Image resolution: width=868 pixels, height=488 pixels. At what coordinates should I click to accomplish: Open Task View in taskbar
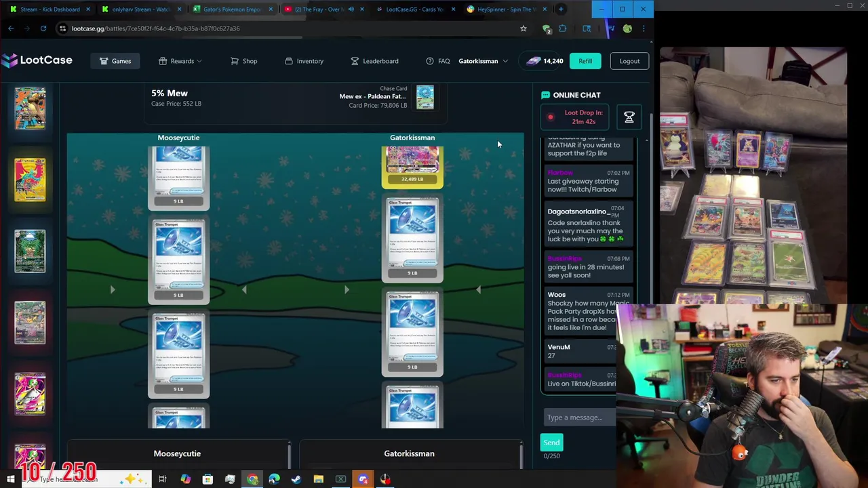[163, 480]
